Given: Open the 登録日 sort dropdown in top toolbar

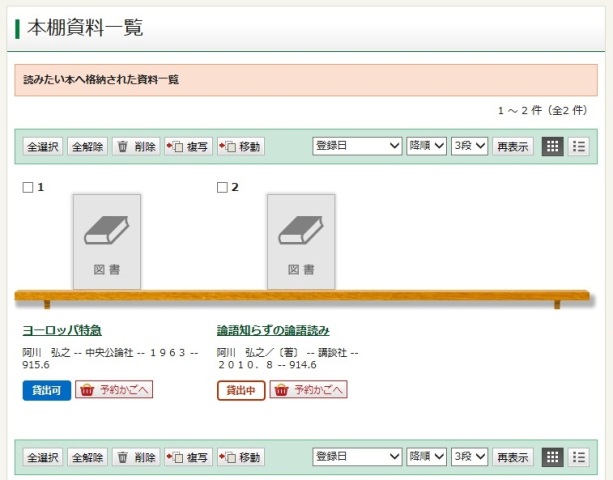Looking at the screenshot, I should tap(357, 146).
